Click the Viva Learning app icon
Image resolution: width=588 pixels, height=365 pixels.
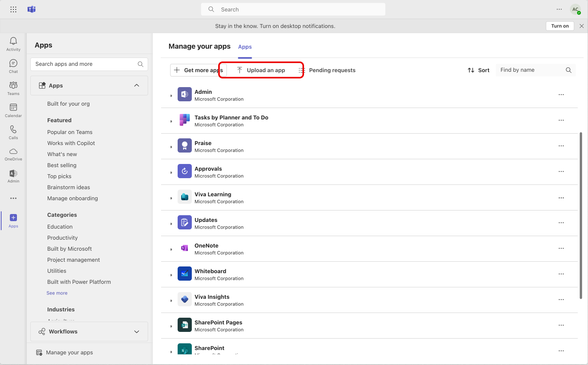tap(185, 197)
